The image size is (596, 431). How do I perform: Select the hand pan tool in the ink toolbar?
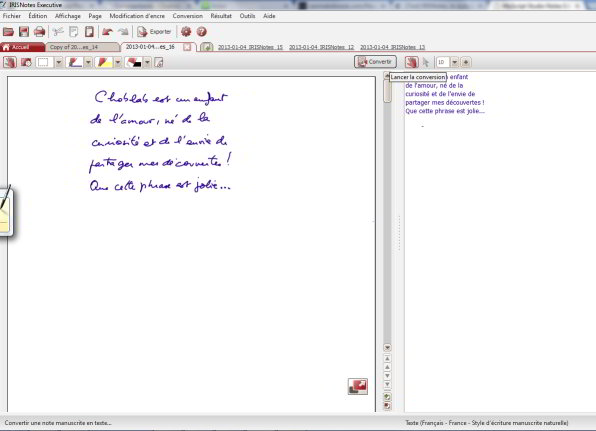10,62
